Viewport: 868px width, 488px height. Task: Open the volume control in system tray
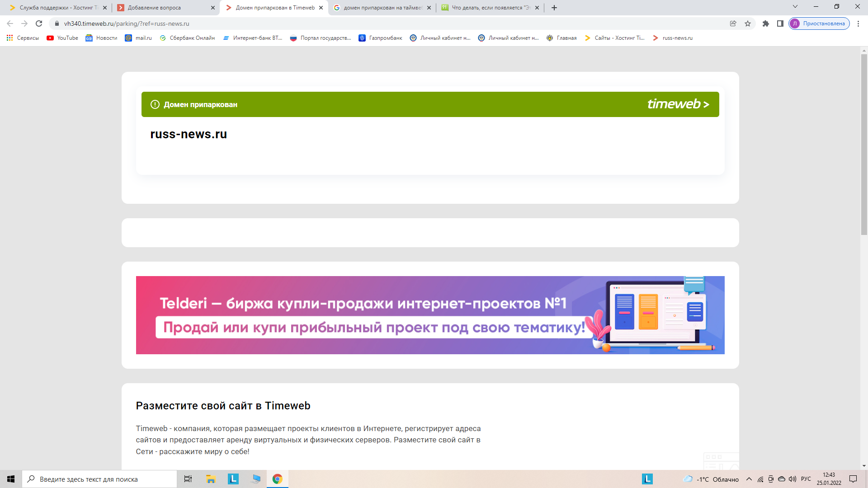click(x=792, y=479)
